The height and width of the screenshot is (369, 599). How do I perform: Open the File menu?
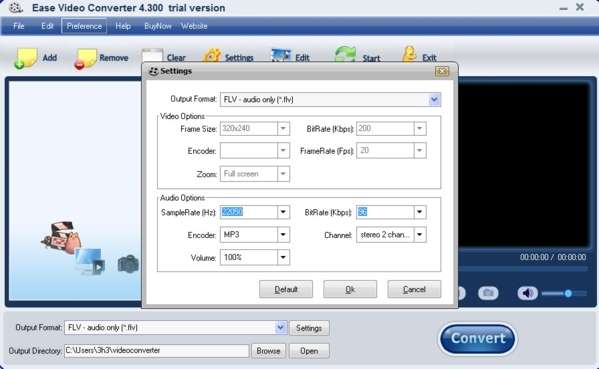click(x=18, y=26)
